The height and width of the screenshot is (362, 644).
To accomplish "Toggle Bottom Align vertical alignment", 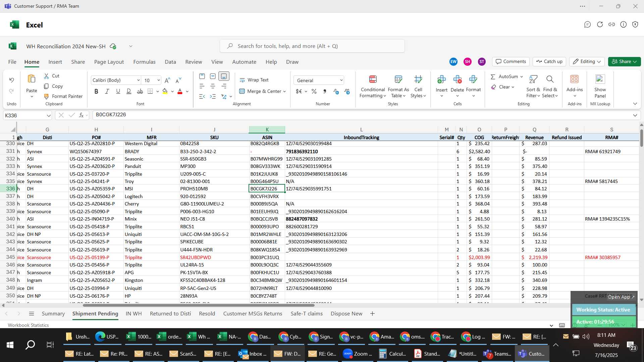I will coord(224,76).
